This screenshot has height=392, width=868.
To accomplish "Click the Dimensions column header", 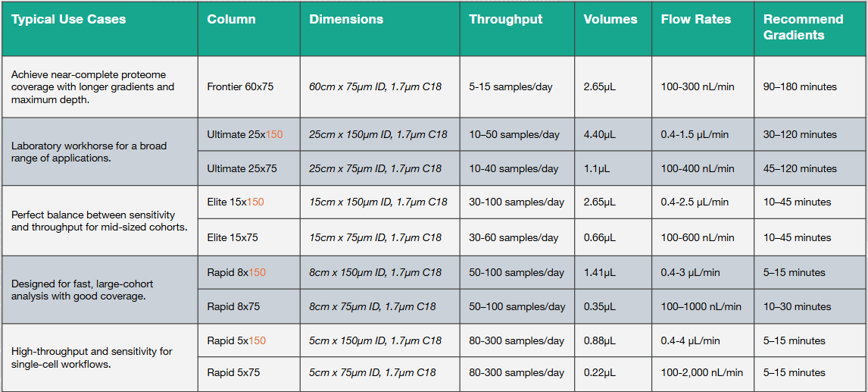I will pos(346,20).
